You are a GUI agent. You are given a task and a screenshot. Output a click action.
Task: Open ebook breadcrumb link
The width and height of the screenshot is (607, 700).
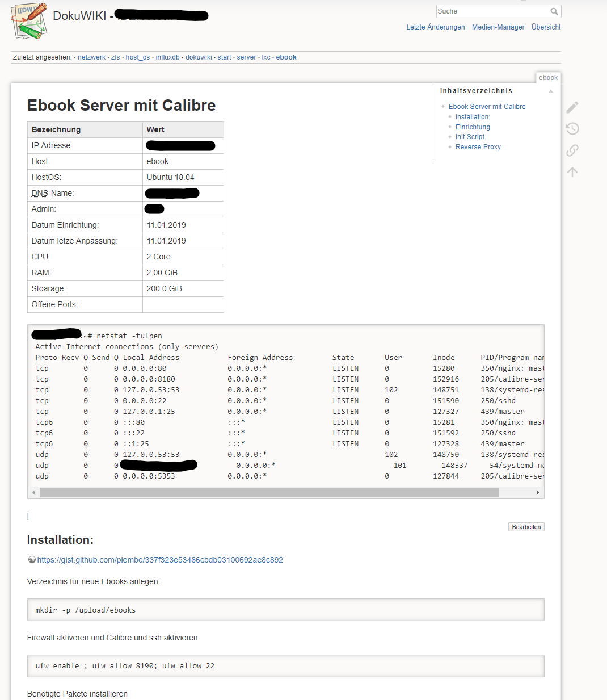[x=286, y=57]
